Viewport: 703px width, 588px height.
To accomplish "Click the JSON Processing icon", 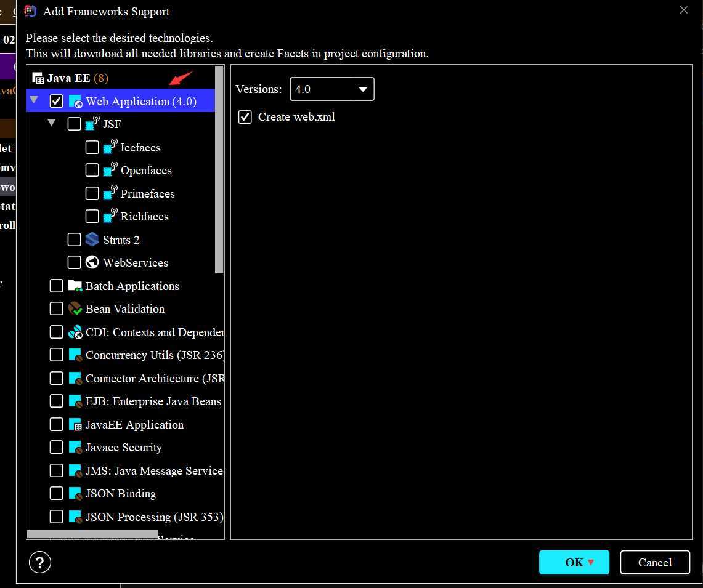I will 75,517.
